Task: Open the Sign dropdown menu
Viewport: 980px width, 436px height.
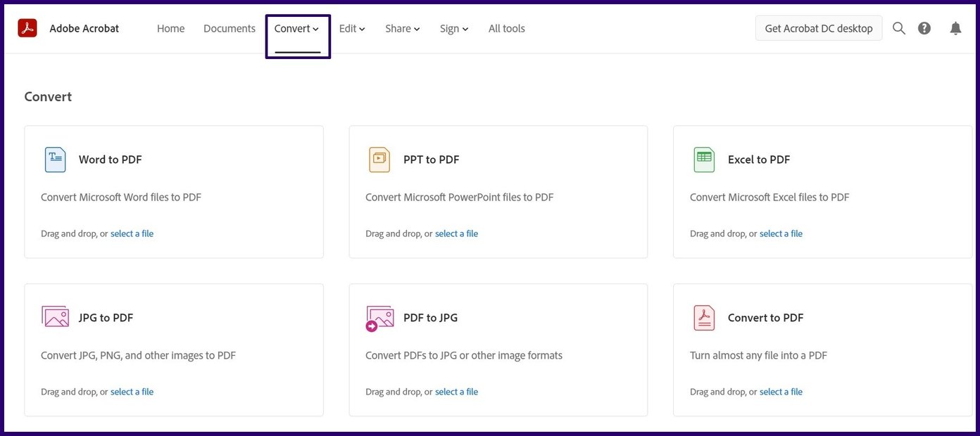Action: coord(454,29)
